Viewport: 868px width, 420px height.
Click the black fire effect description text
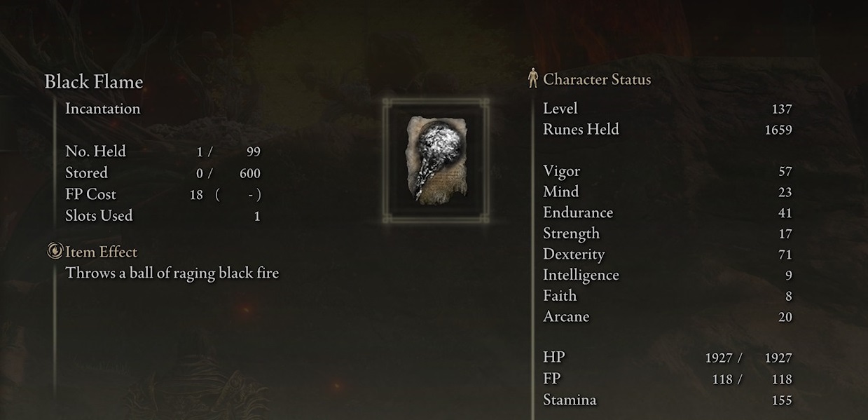click(x=172, y=273)
